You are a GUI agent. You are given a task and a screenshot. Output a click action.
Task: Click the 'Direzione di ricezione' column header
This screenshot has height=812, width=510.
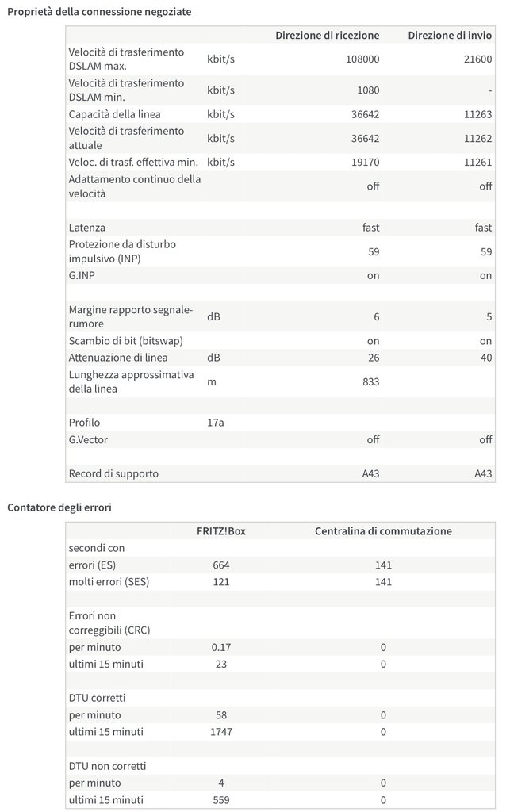coord(327,36)
